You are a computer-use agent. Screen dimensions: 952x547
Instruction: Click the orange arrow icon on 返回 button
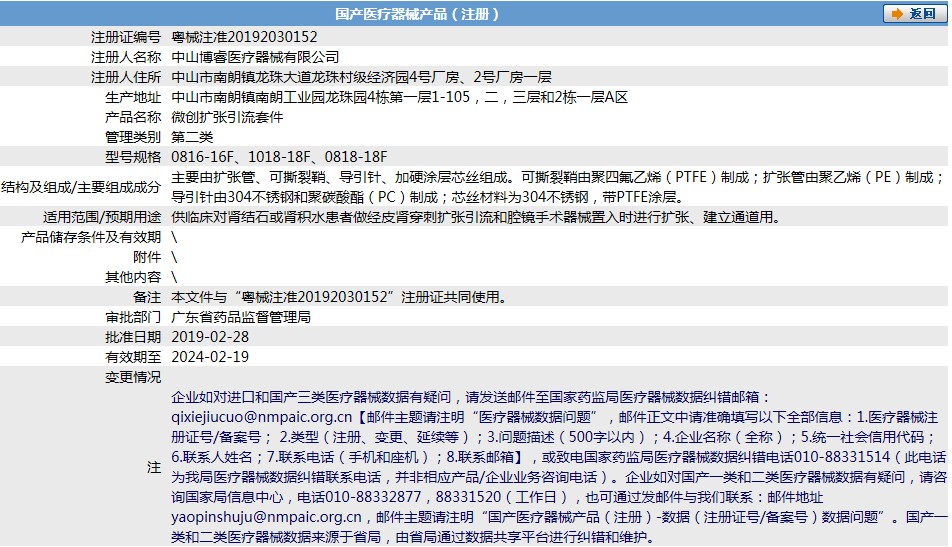[x=897, y=14]
